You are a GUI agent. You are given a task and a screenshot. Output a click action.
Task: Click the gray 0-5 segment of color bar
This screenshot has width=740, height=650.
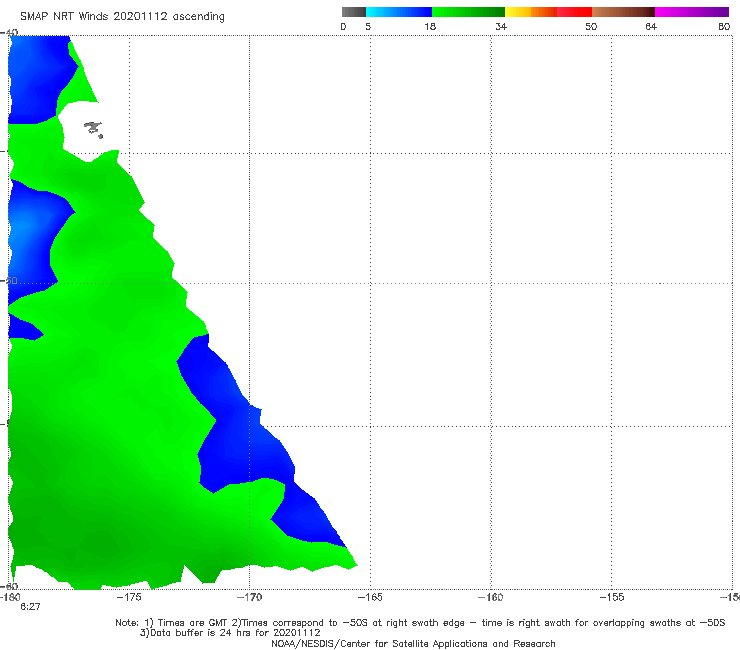pyautogui.click(x=354, y=12)
